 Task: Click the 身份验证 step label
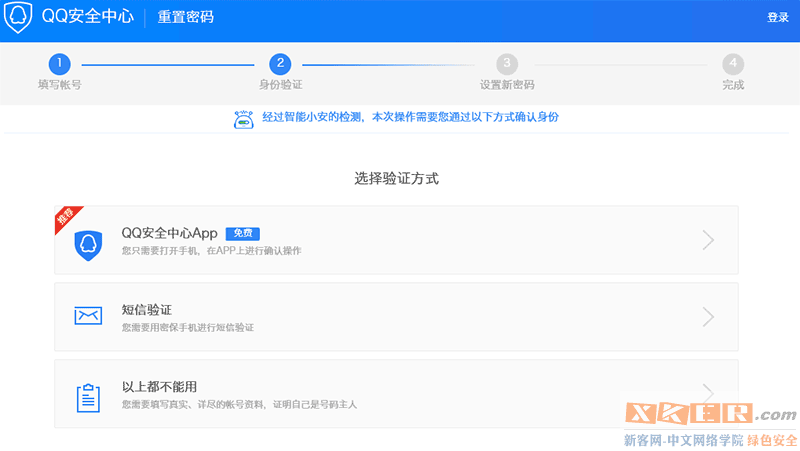pos(281,85)
